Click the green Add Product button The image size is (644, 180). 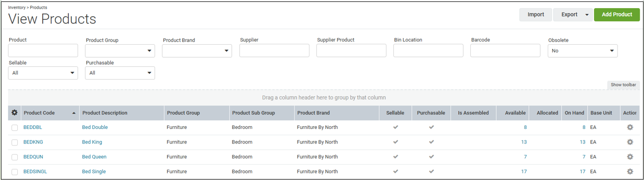pyautogui.click(x=617, y=14)
